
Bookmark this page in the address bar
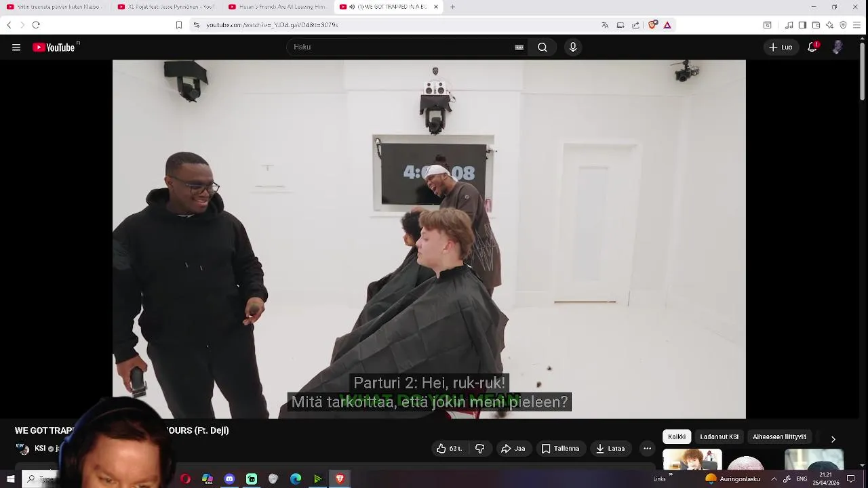click(x=178, y=25)
